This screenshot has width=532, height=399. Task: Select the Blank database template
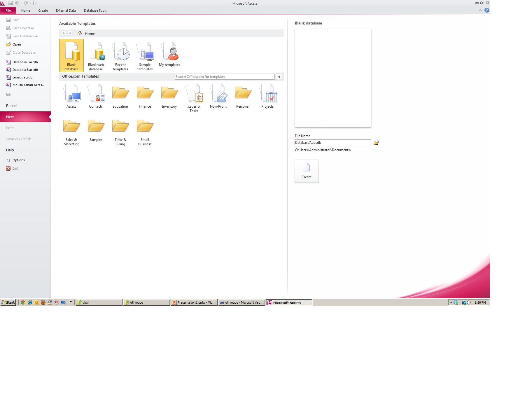(71, 56)
